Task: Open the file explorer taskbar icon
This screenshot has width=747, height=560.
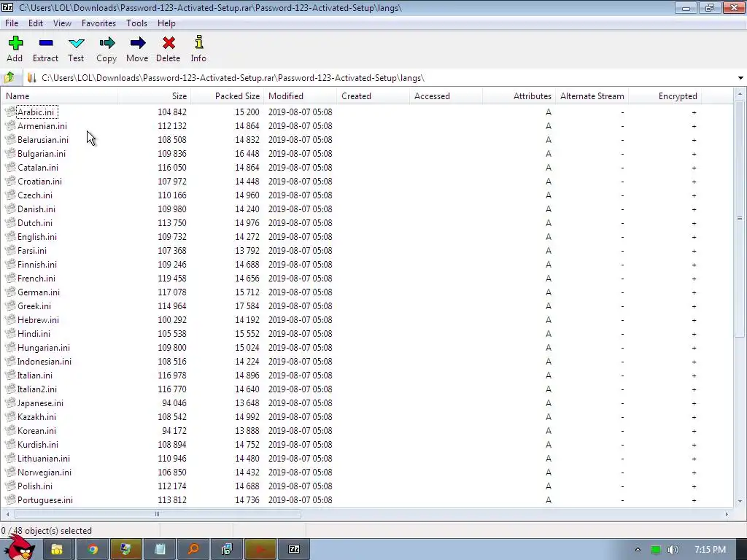Action: (57, 550)
